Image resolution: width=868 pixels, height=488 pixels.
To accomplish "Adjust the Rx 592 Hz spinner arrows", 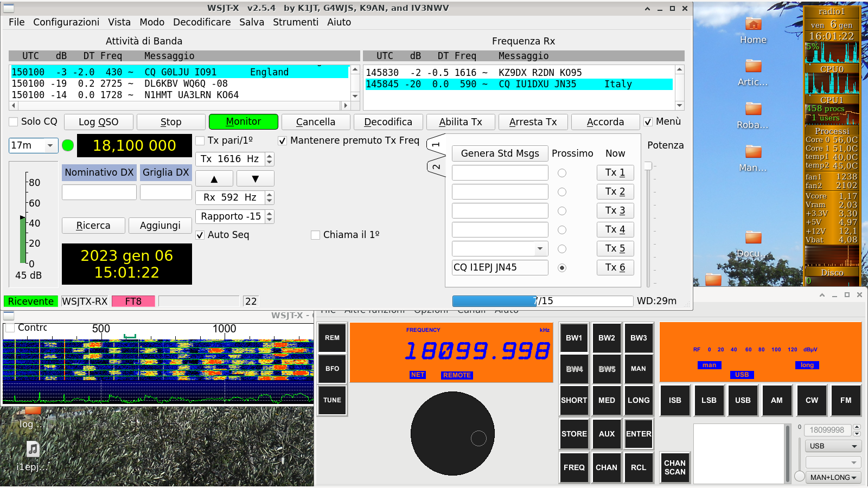I will coord(270,197).
